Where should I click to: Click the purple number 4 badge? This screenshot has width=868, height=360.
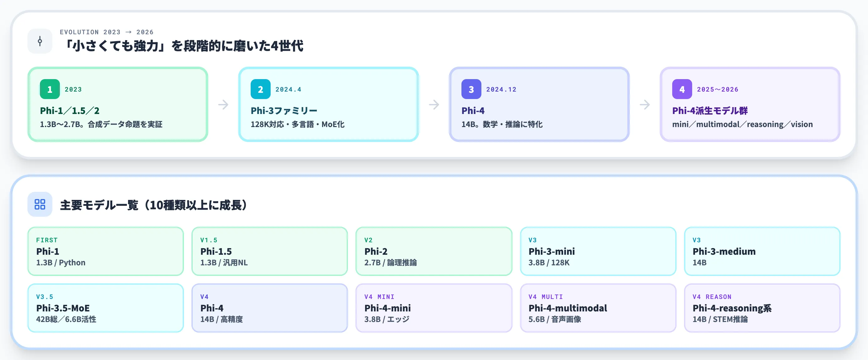[682, 89]
